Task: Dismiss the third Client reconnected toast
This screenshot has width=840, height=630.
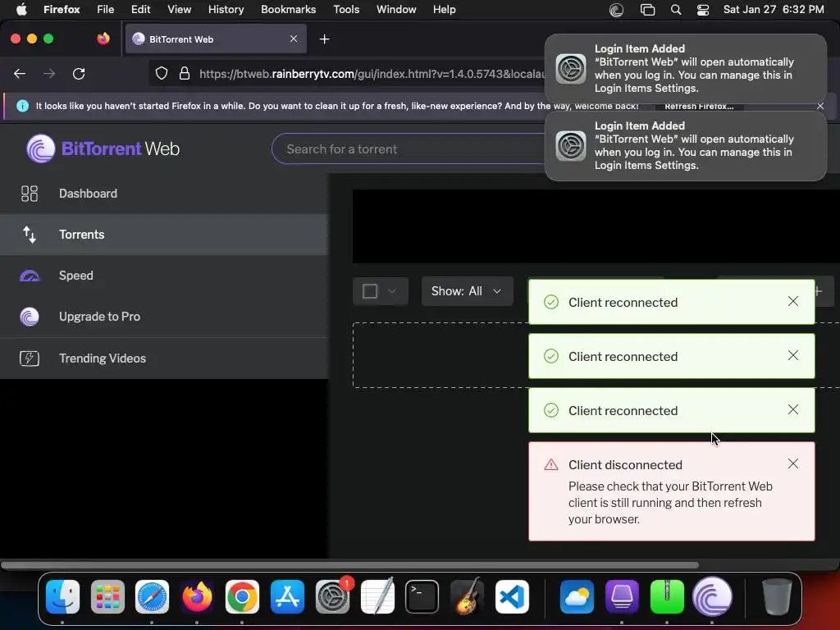Action: click(x=793, y=410)
